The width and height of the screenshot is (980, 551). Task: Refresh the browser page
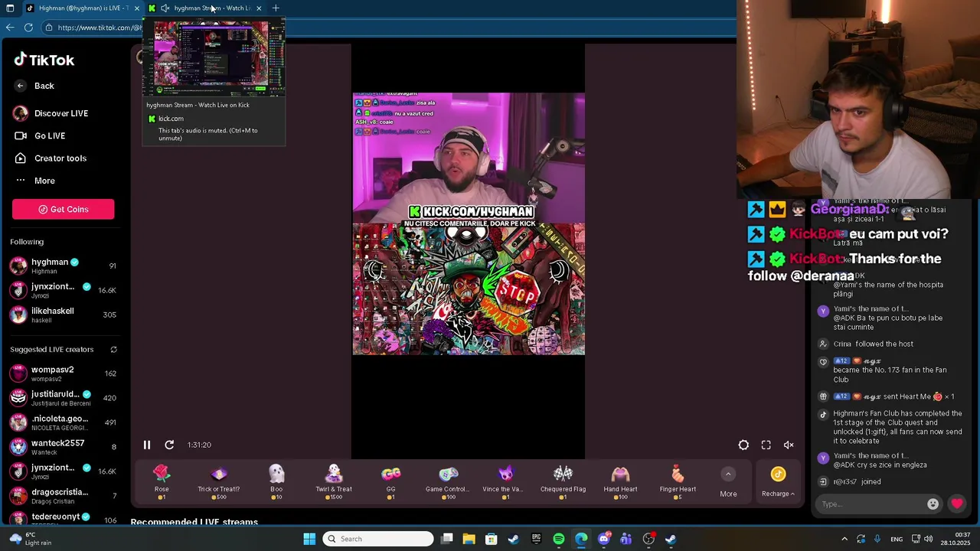[28, 28]
